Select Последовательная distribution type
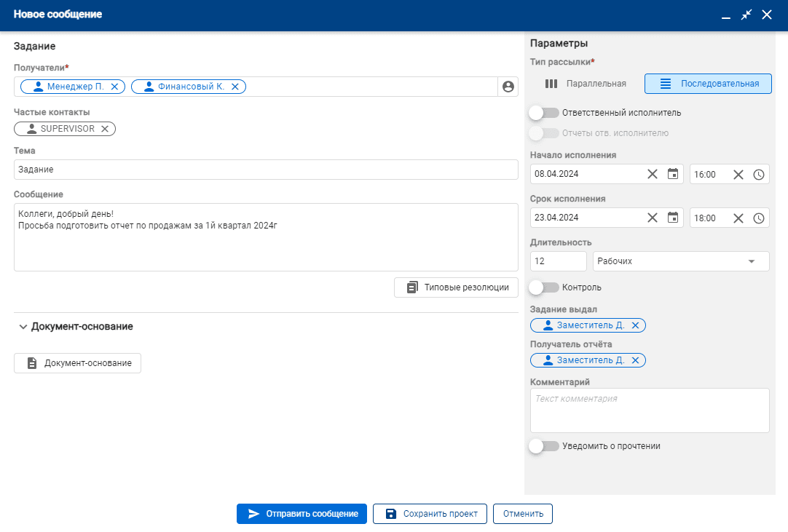Screen dimensions: 788x532 (x=708, y=84)
